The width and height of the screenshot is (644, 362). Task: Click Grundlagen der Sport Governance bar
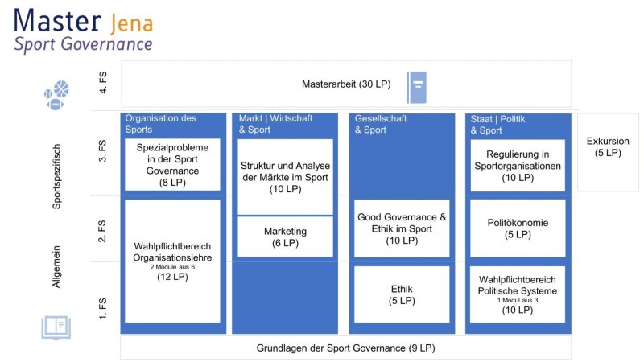tap(346, 348)
